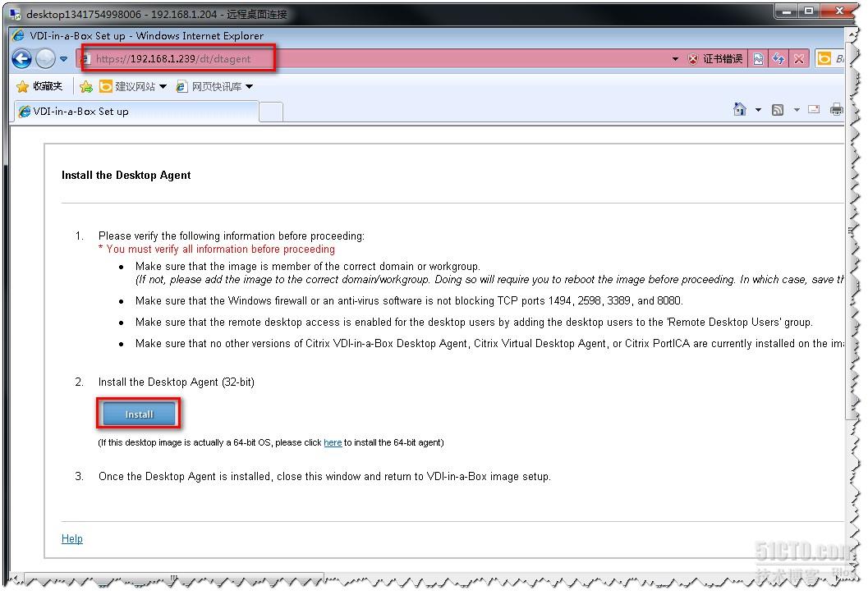The height and width of the screenshot is (595, 868).
Task: Add page to favorites bar star-arrow icon
Action: click(85, 87)
